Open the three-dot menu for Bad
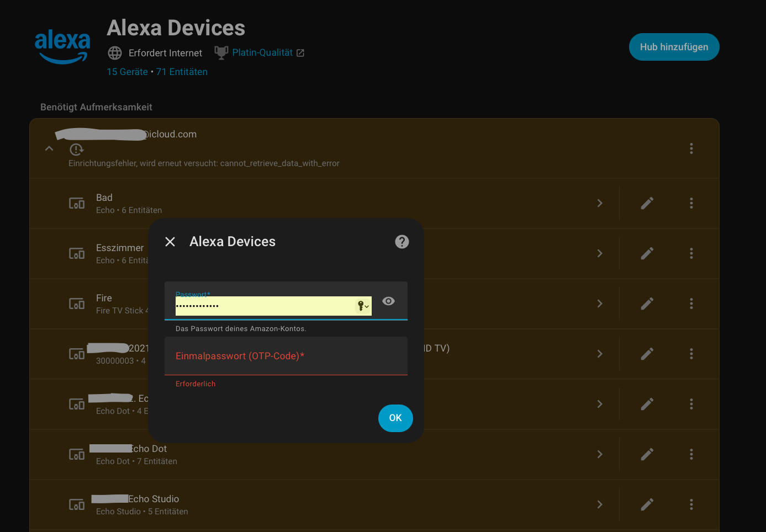 [691, 204]
